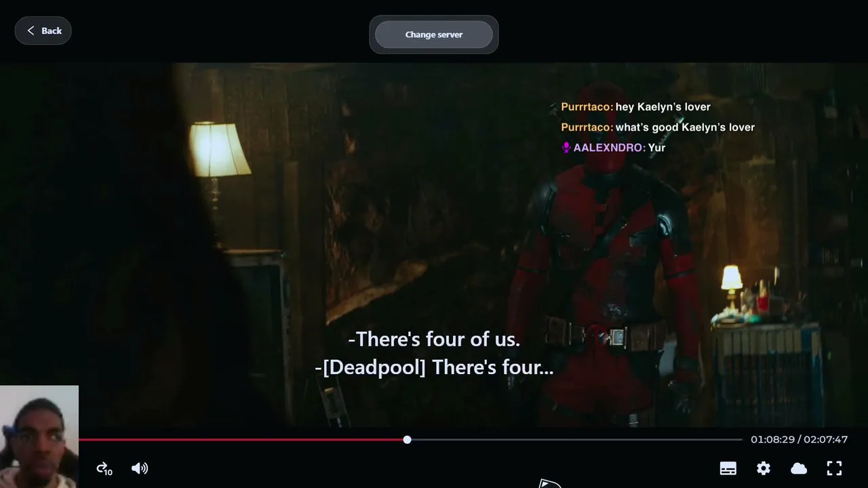
Task: Click the back arrow chevron icon
Action: [x=31, y=30]
